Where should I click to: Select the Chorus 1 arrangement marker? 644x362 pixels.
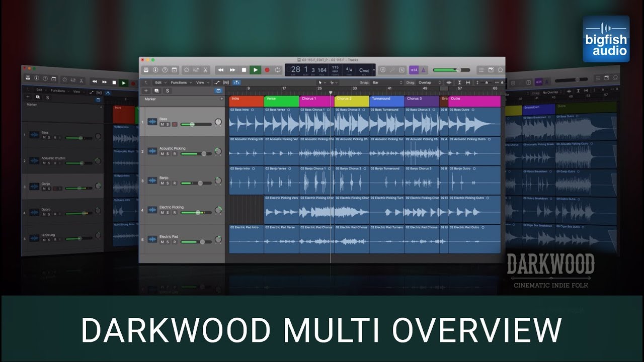click(x=317, y=101)
